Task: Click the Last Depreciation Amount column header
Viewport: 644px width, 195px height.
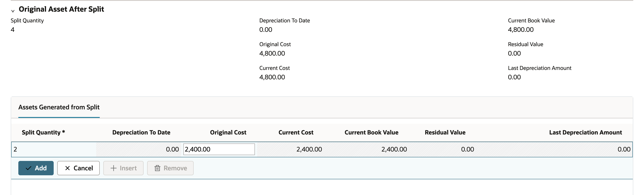Action: click(585, 132)
